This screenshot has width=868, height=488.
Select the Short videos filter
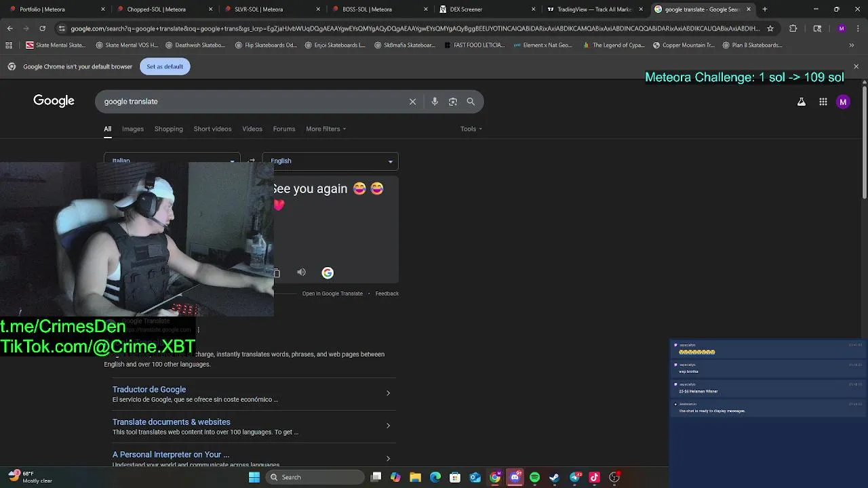pos(212,129)
